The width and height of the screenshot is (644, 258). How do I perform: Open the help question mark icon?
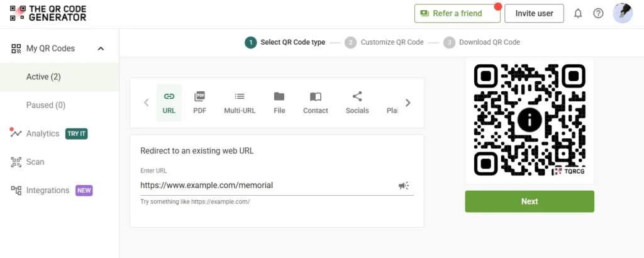pyautogui.click(x=598, y=14)
